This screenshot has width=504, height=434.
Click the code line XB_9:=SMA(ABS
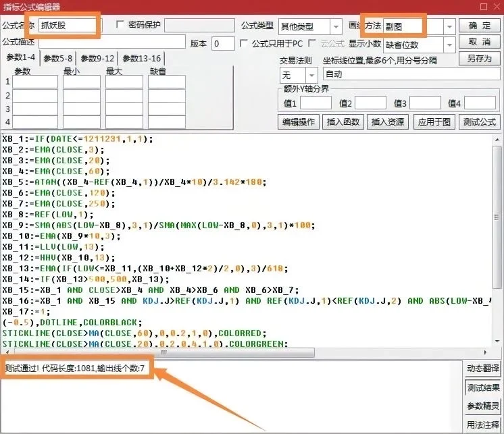pos(159,225)
